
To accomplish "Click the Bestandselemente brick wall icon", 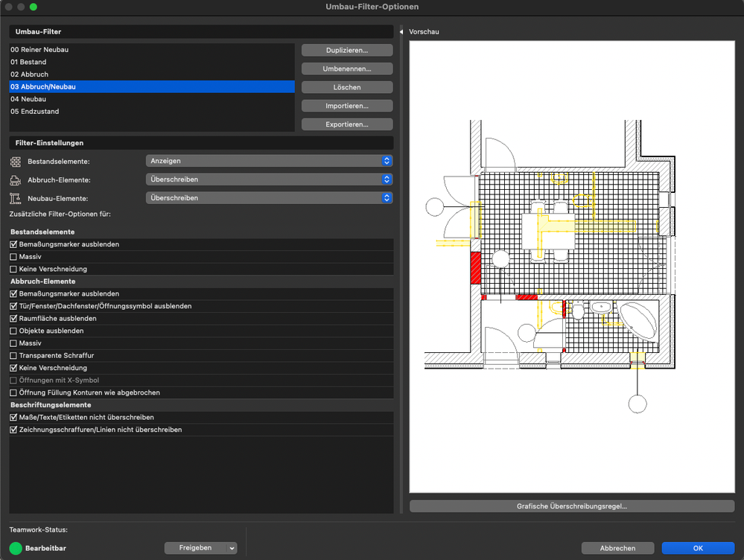I will pos(15,162).
